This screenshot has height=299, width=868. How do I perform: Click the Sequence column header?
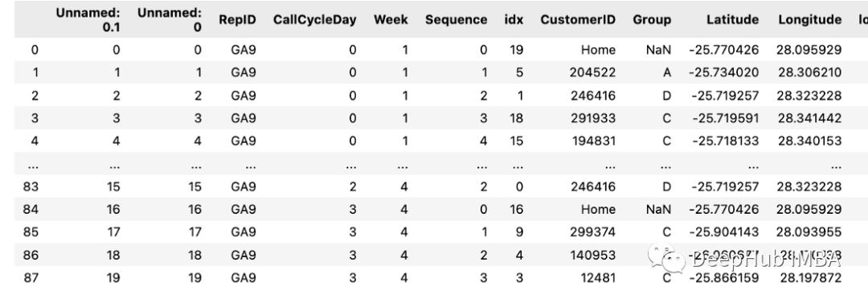[x=457, y=20]
